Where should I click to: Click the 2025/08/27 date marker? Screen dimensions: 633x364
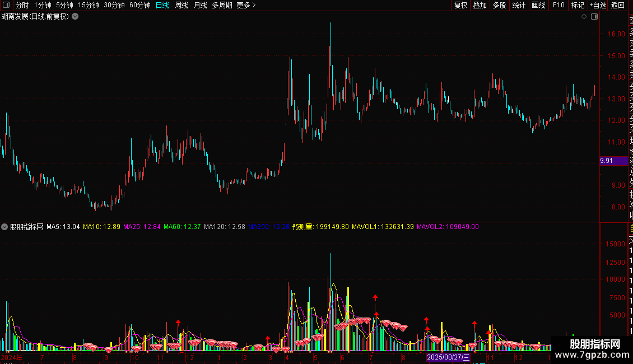pos(449,357)
